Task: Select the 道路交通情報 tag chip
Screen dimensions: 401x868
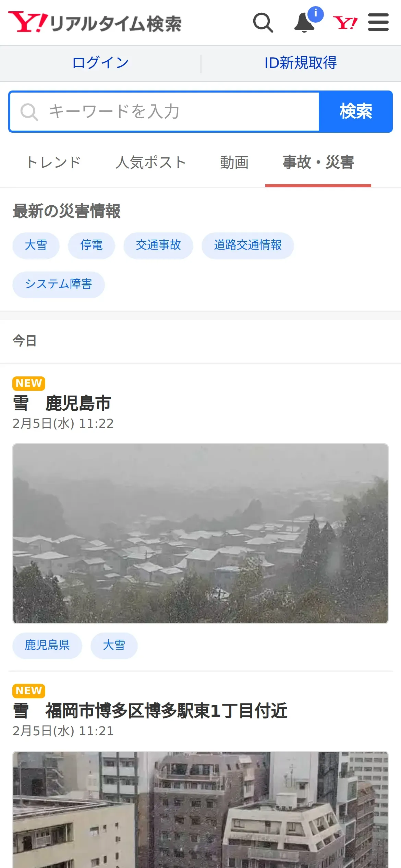Action: click(x=248, y=245)
